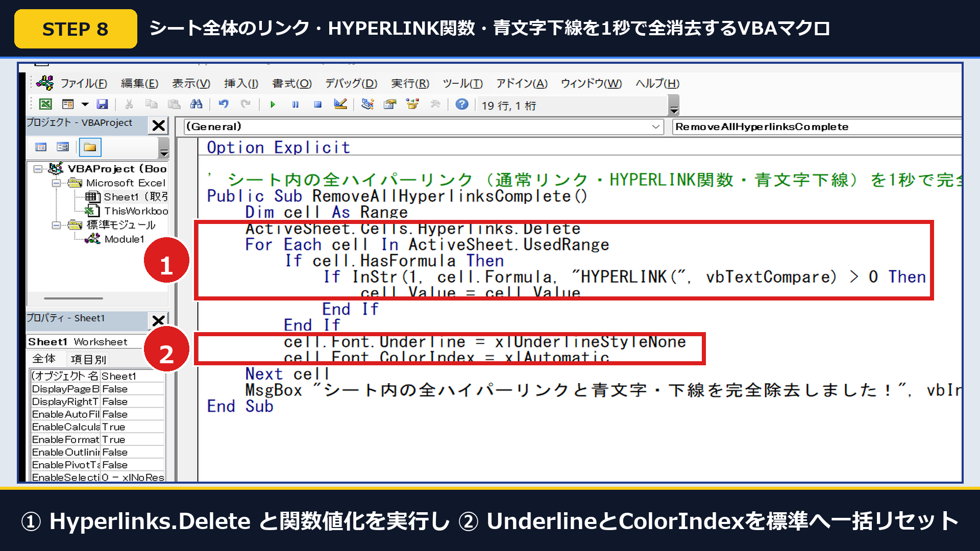
Task: Click the Save floppy disk icon
Action: coord(103,105)
